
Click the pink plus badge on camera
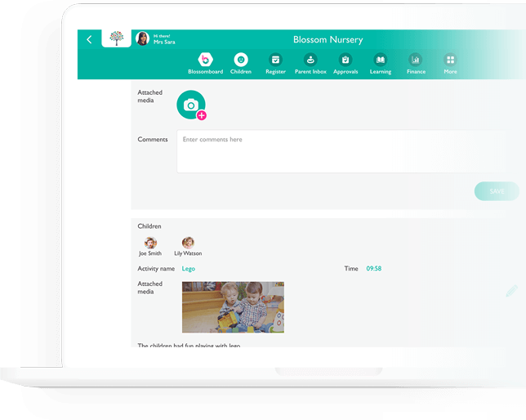tap(202, 115)
